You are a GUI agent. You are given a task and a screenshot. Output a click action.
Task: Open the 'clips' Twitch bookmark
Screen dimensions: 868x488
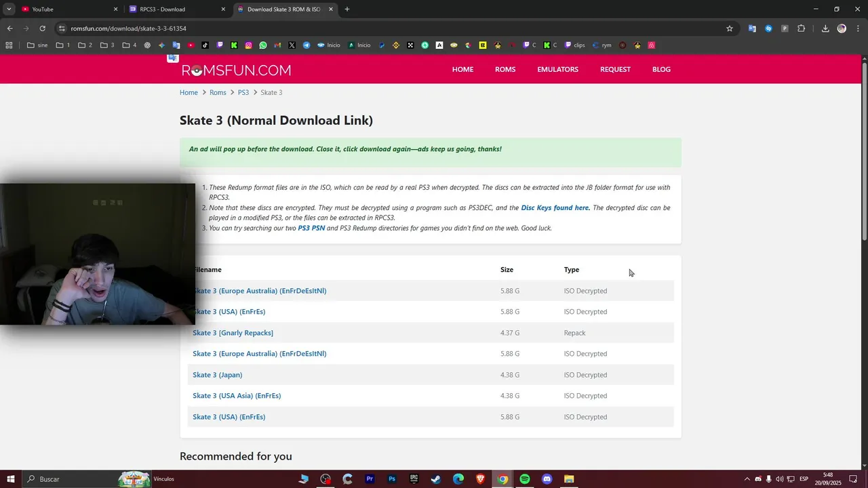coord(574,45)
